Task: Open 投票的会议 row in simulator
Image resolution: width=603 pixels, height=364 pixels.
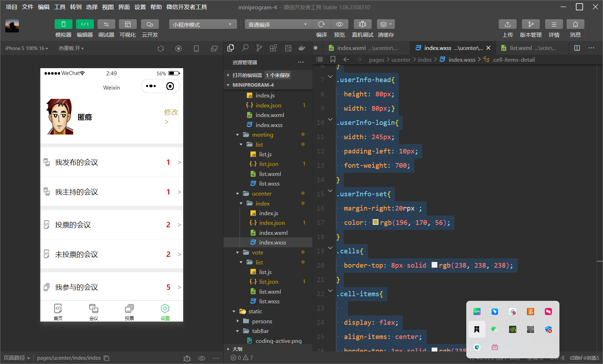Action: (112, 224)
